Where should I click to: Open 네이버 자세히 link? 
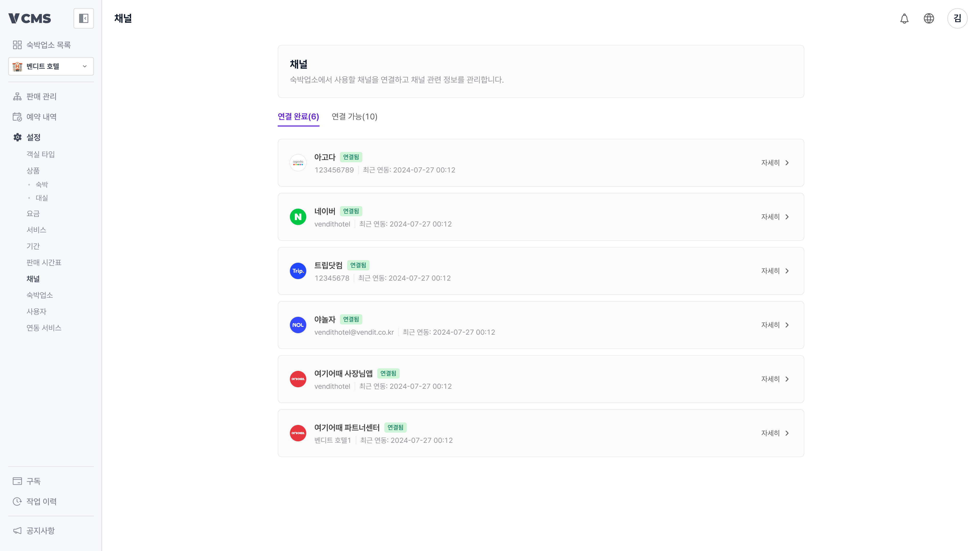[x=775, y=217]
